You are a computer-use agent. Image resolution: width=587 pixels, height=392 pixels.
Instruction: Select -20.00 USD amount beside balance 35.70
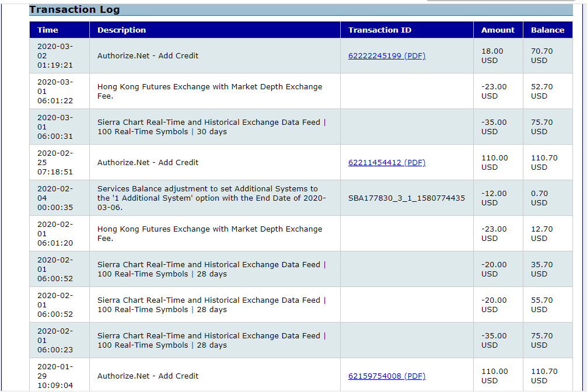[494, 269]
